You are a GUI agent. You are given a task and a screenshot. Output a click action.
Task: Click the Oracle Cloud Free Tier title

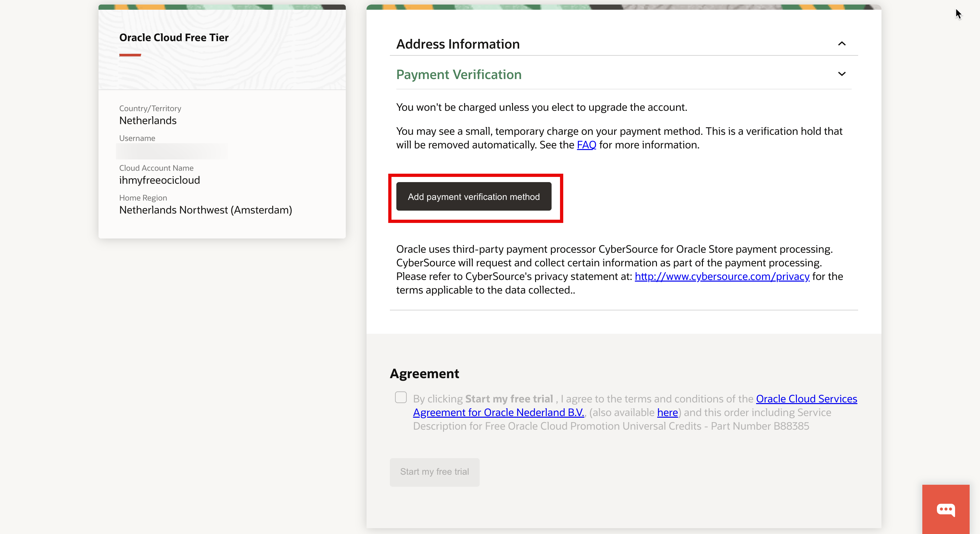tap(174, 38)
